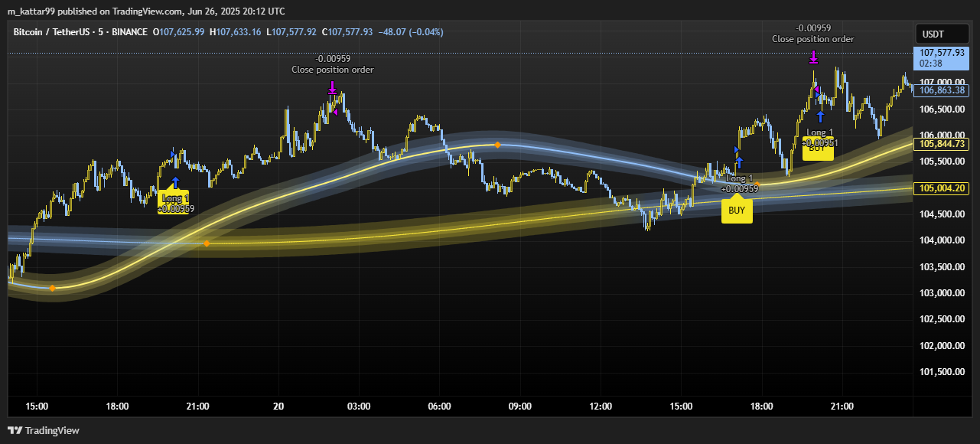Click the orange diamond at the yellow line trough
The height and width of the screenshot is (444, 980).
coord(52,288)
